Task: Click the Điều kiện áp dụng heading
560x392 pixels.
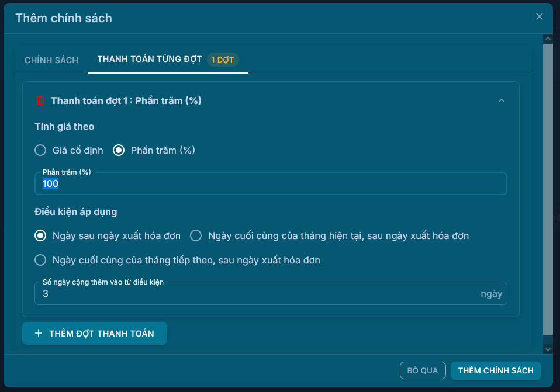Action: (76, 211)
